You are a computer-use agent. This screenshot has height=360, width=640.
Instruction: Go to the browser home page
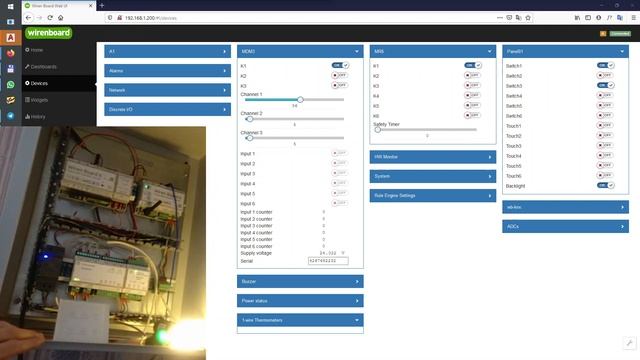[60, 18]
